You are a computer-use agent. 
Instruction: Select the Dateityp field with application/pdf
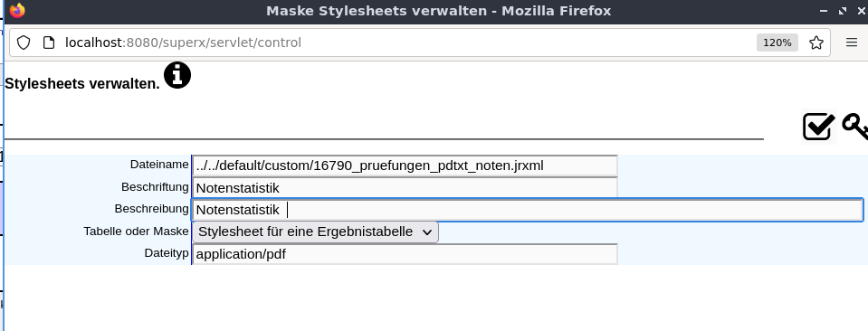click(x=405, y=254)
